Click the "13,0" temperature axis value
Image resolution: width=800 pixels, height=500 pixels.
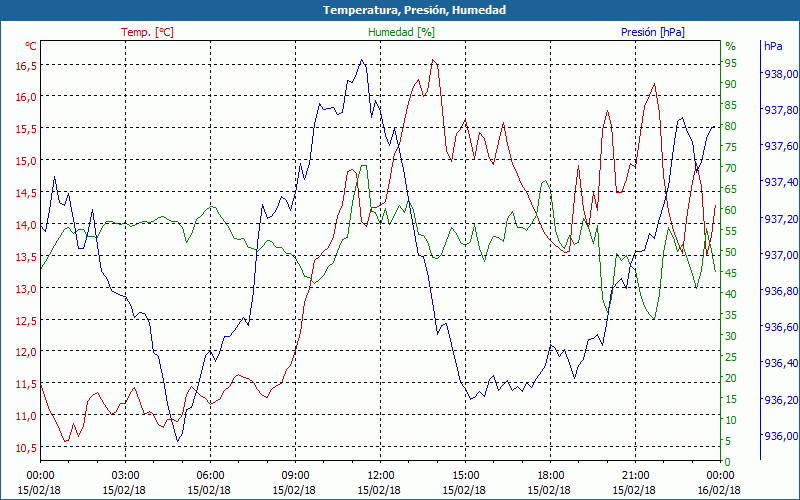pos(26,288)
